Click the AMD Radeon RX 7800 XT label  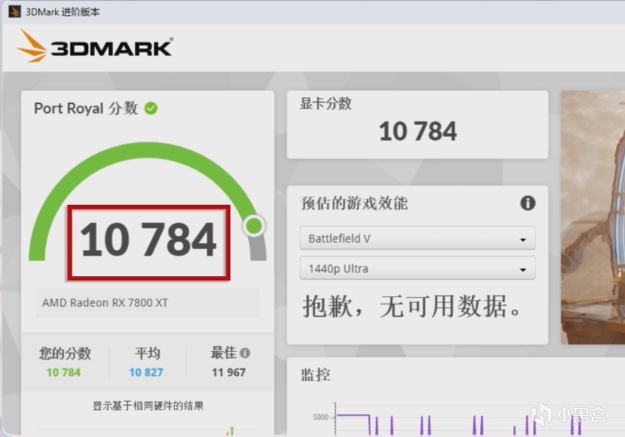(x=105, y=303)
